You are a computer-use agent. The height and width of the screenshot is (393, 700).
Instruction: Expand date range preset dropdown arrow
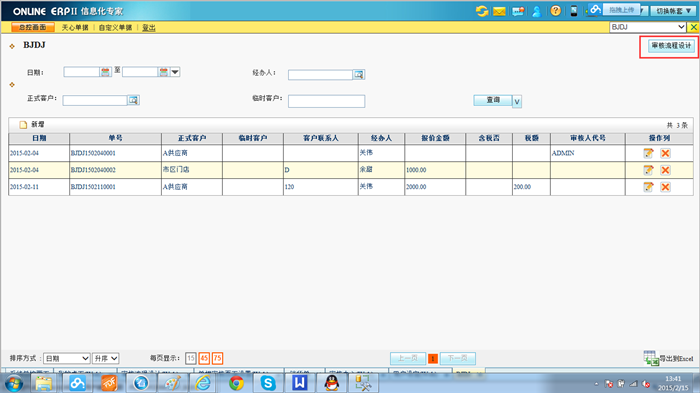tap(175, 72)
